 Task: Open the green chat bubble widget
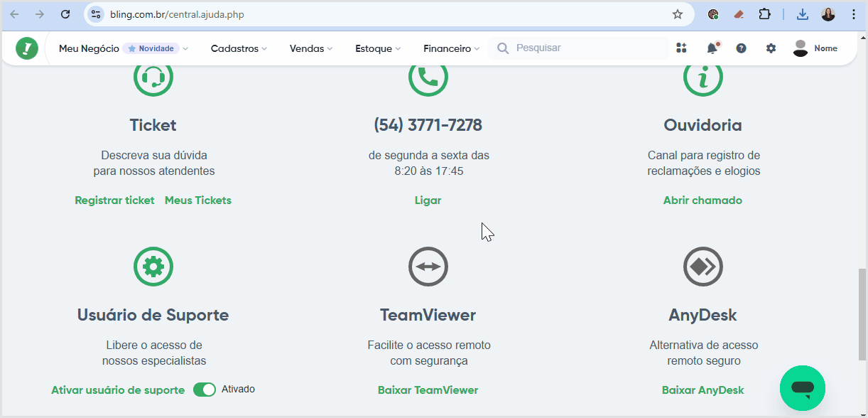pos(803,388)
